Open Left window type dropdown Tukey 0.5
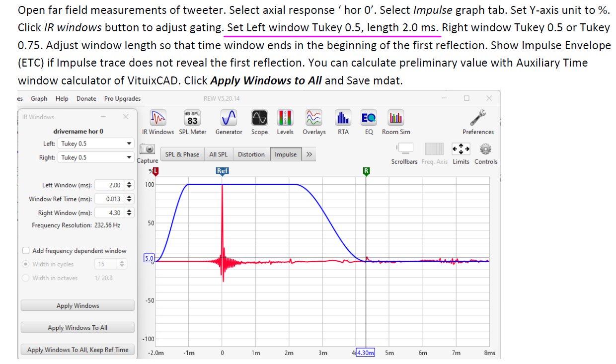Screen dimensions: 616x364 [96, 144]
